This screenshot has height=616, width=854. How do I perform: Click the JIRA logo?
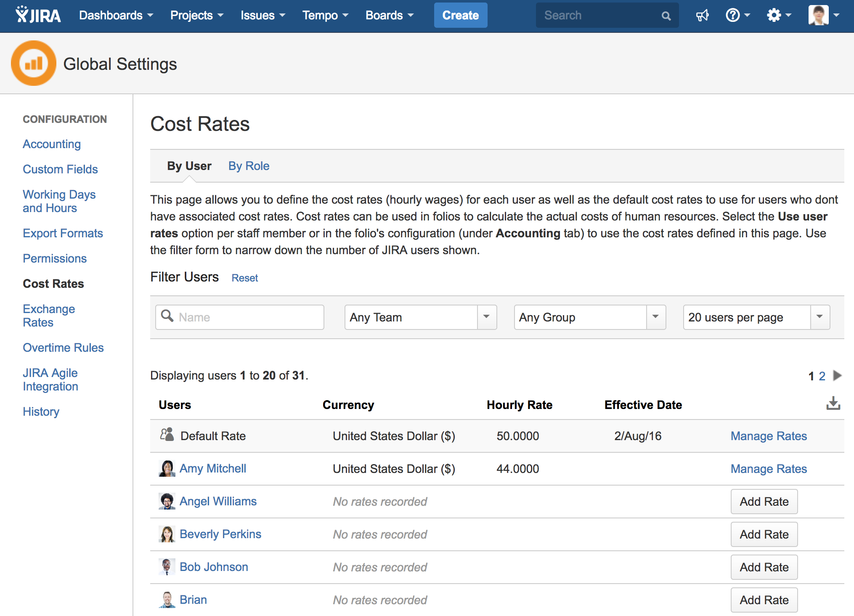38,15
